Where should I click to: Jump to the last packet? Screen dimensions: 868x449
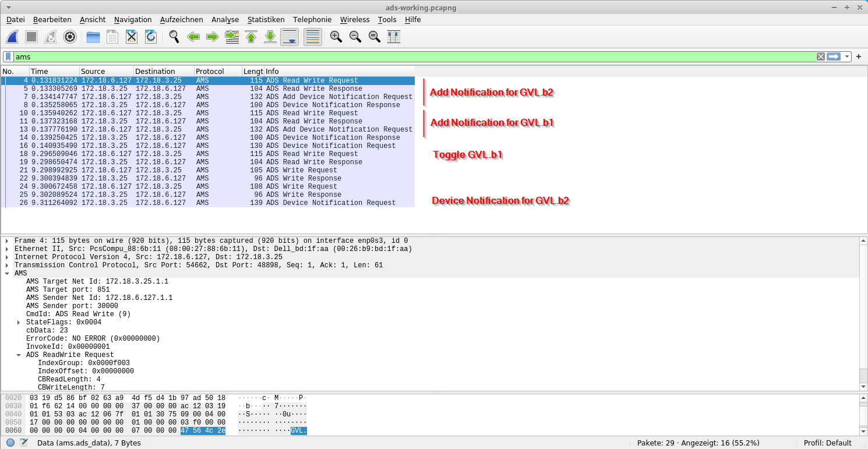pos(270,37)
